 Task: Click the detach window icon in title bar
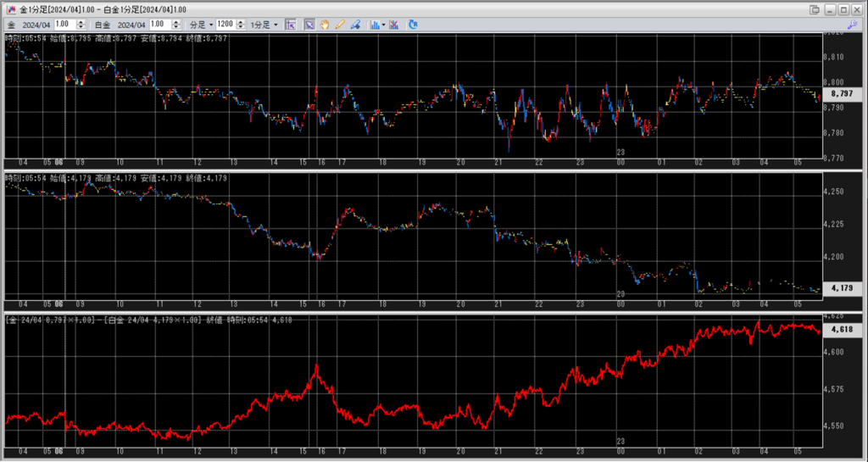[815, 9]
